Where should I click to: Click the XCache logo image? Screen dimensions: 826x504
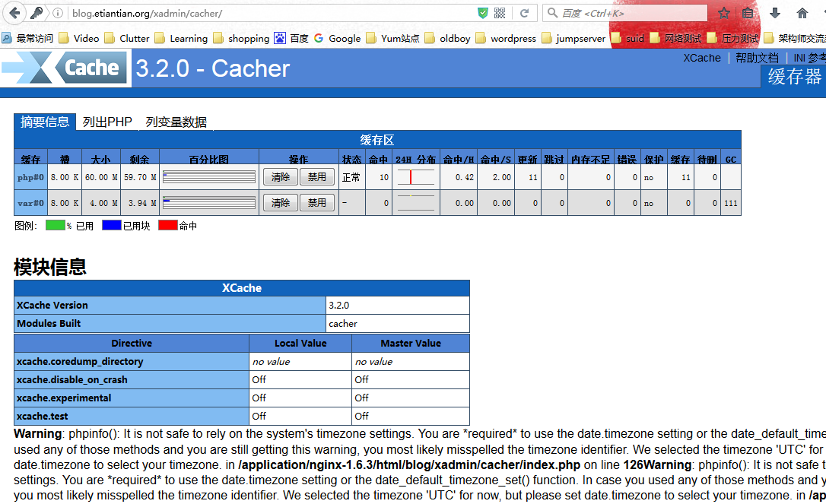[x=65, y=68]
